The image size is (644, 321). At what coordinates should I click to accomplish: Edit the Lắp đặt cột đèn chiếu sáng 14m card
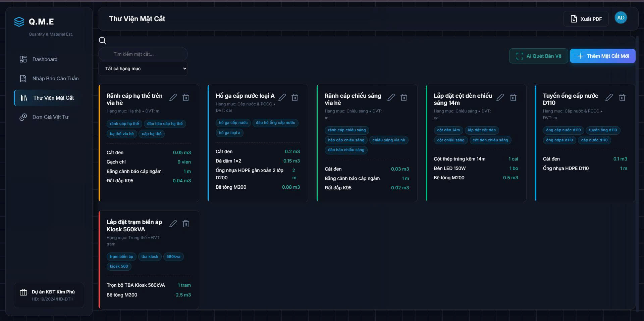pos(500,97)
